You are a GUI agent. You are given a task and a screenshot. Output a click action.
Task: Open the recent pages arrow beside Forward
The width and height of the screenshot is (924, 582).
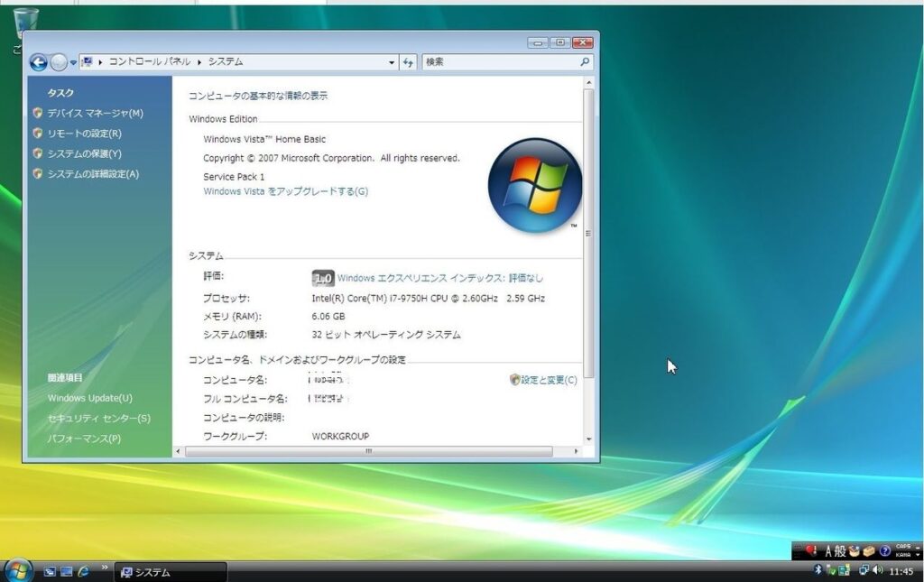73,62
